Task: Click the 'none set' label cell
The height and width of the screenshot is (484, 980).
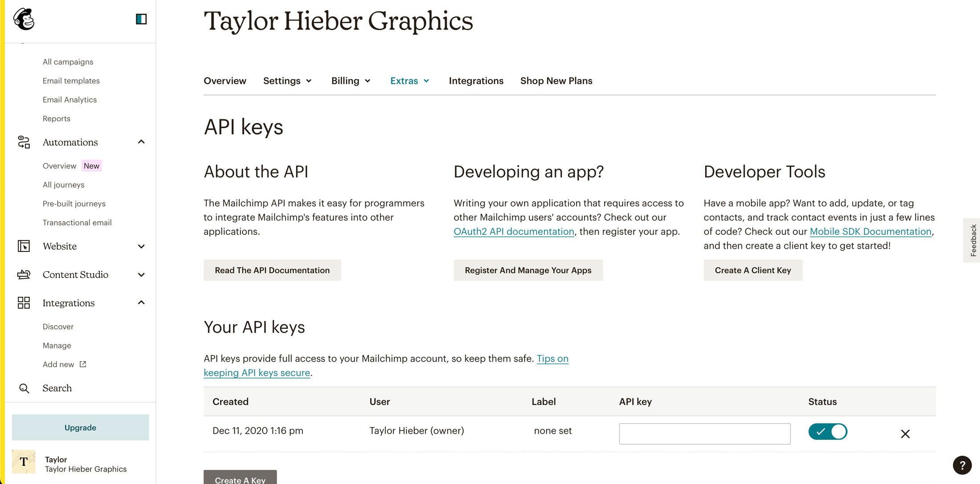Action: coord(553,431)
